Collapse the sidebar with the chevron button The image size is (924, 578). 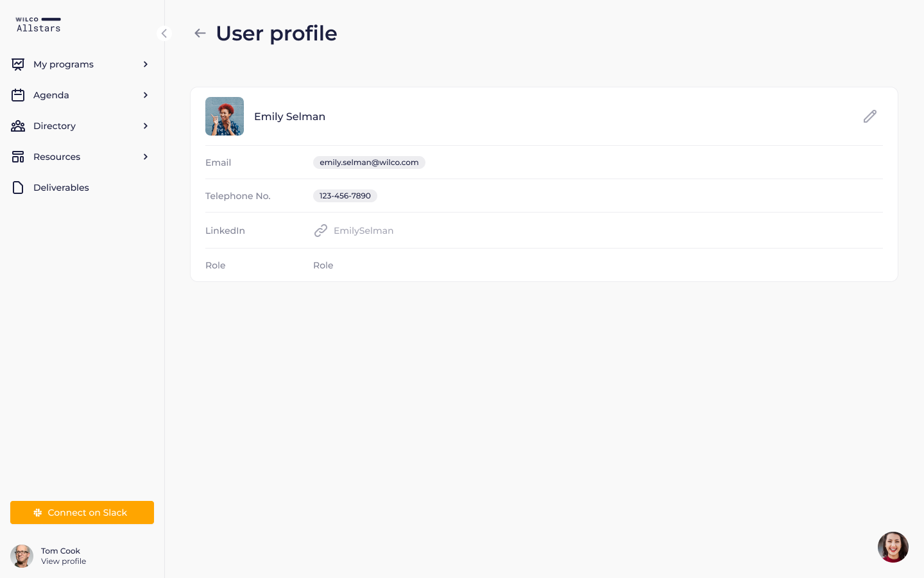pos(164,33)
